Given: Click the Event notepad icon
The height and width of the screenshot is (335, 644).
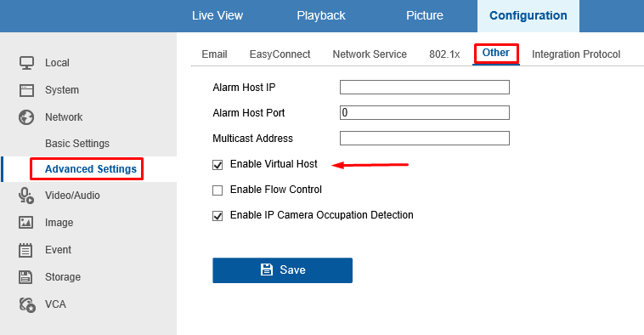Looking at the screenshot, I should pos(25,250).
